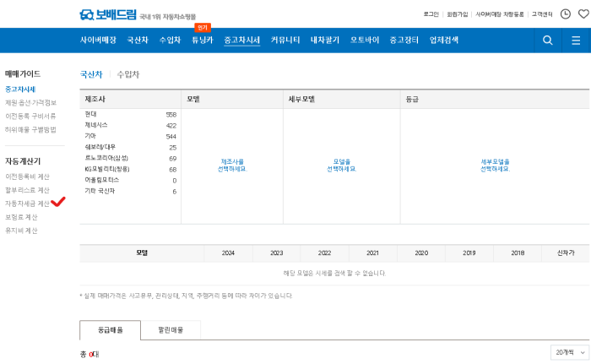The height and width of the screenshot is (364, 591).
Task: Open the 커뮤니티 menu item
Action: pos(285,40)
